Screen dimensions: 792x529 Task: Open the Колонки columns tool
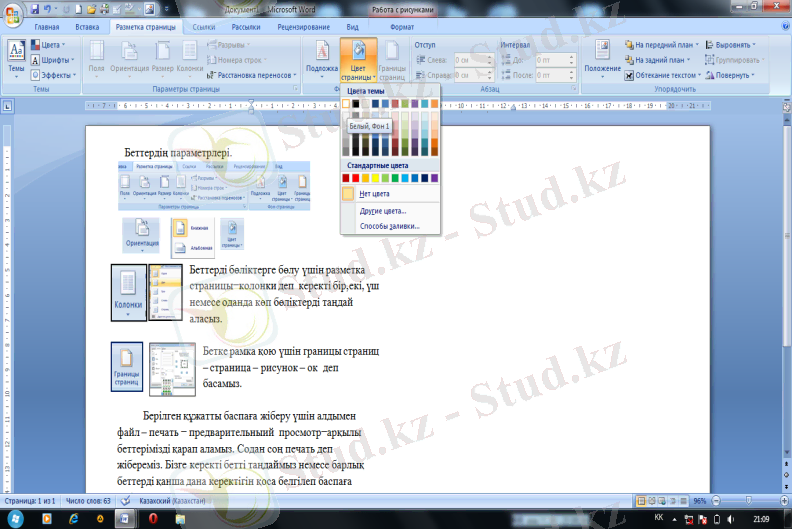pyautogui.click(x=189, y=56)
